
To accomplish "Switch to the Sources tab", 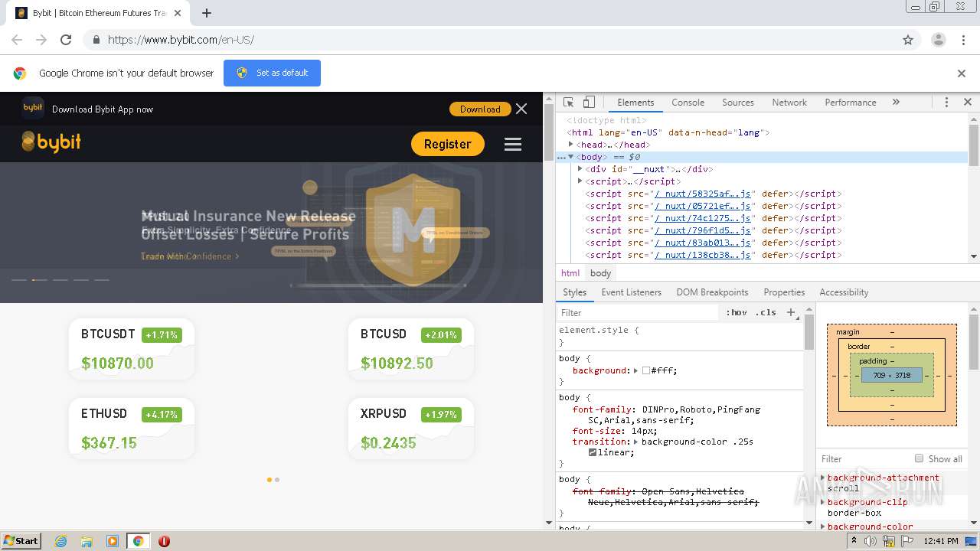I will tap(738, 102).
